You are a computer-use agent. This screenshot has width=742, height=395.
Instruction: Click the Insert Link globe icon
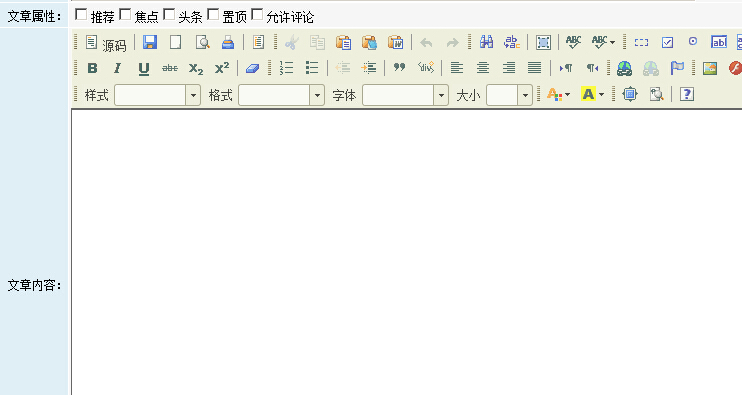tap(625, 69)
